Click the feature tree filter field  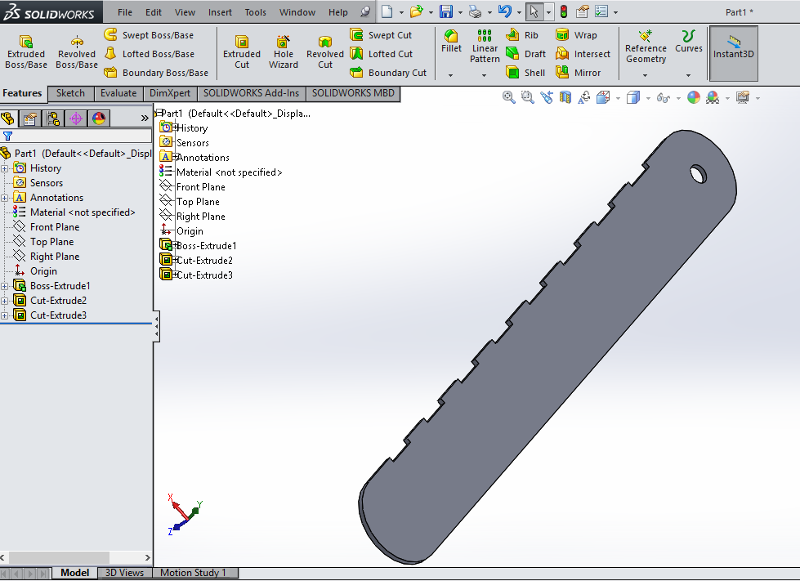pos(77,136)
